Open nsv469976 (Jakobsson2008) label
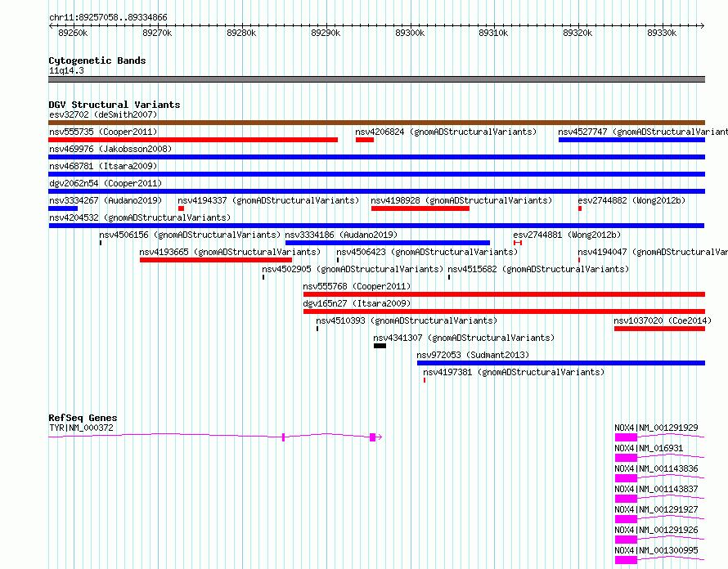728x569 pixels. [110, 149]
